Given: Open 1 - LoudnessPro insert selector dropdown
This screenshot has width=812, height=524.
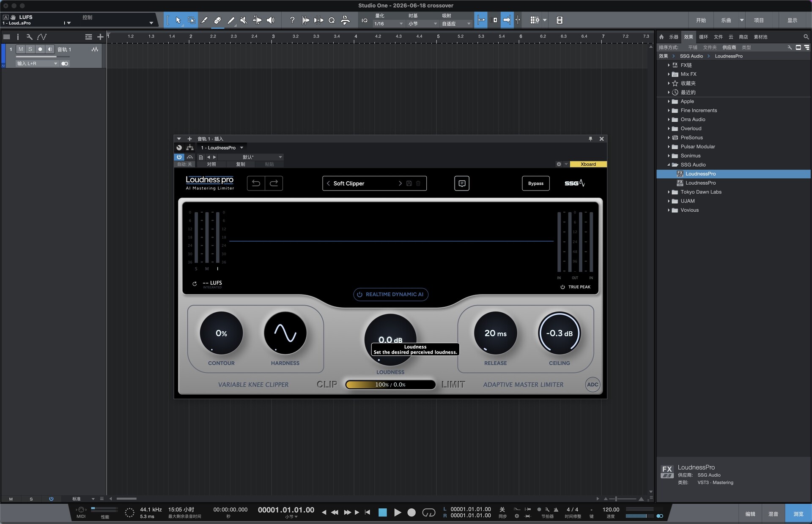Looking at the screenshot, I should (222, 148).
